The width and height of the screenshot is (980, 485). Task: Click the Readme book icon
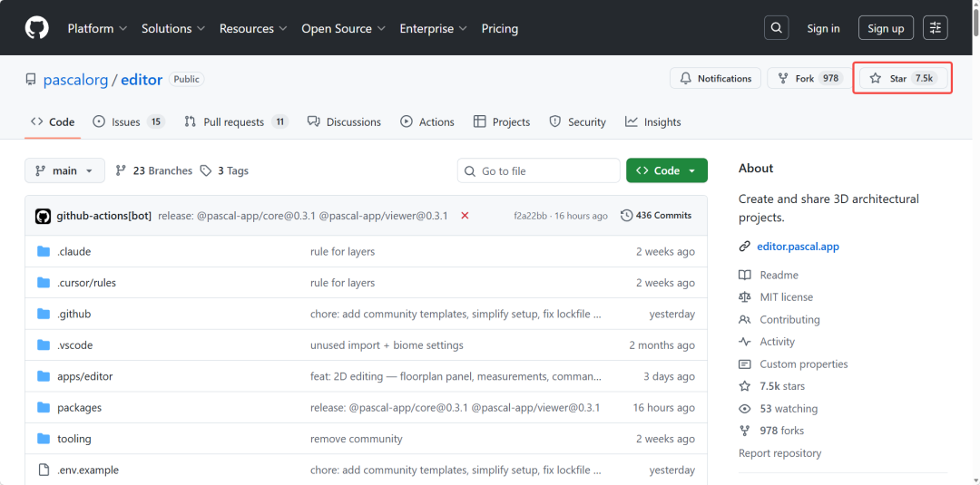[x=744, y=276]
